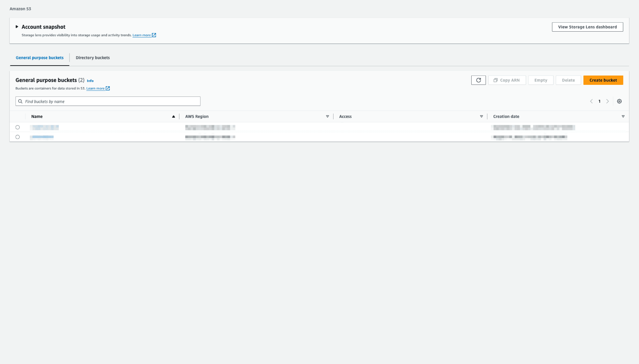Click the Create bucket button
Viewport: 639px width, 364px height.
coord(603,80)
